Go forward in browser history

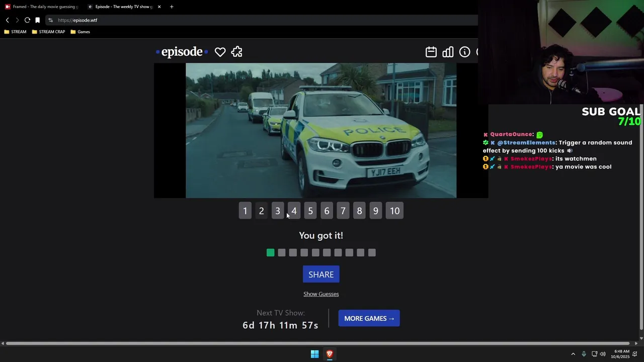tap(17, 20)
